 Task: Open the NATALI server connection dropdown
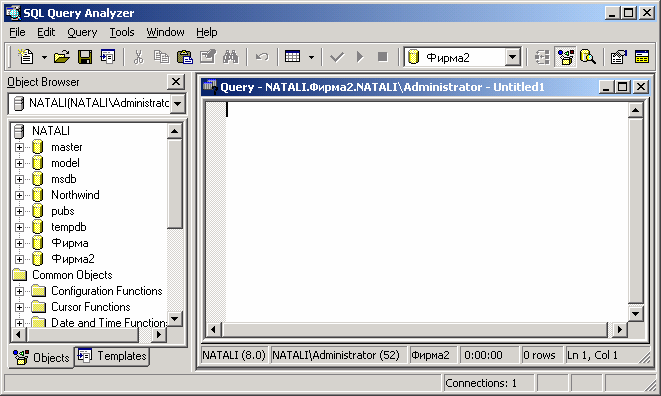(178, 103)
